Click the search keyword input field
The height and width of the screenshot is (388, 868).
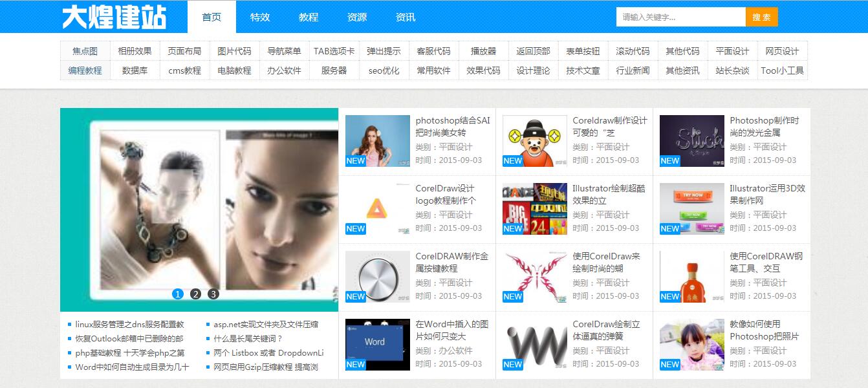coord(680,17)
